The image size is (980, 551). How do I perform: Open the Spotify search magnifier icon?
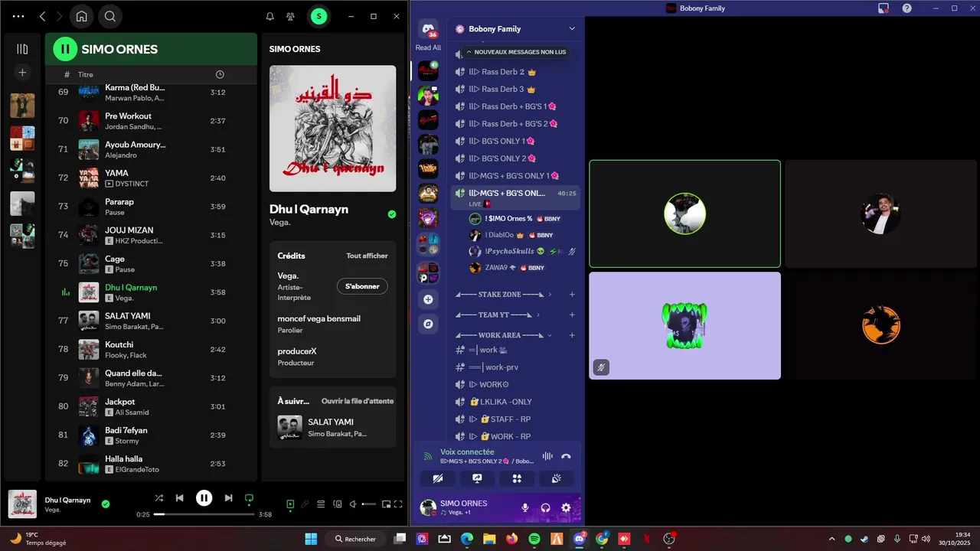click(x=110, y=16)
